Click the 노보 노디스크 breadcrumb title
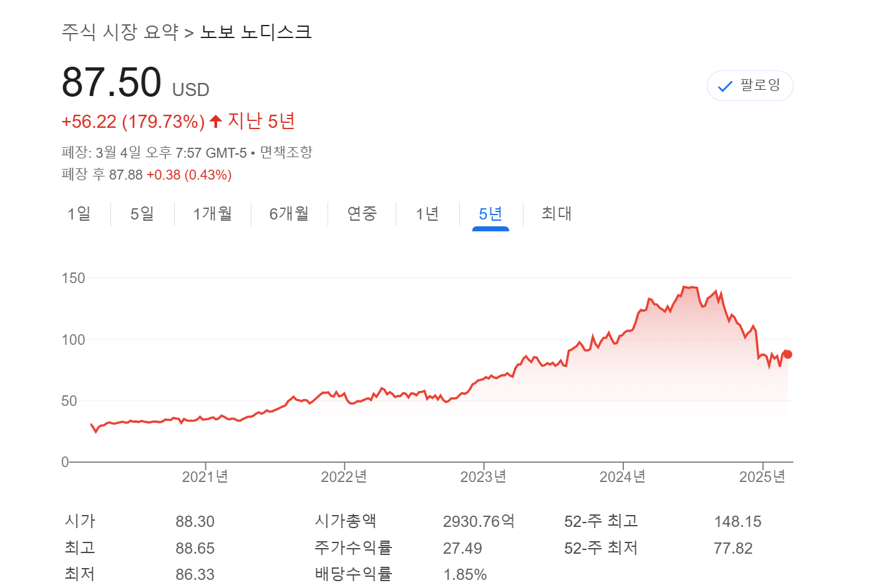The image size is (871, 588). 256,32
